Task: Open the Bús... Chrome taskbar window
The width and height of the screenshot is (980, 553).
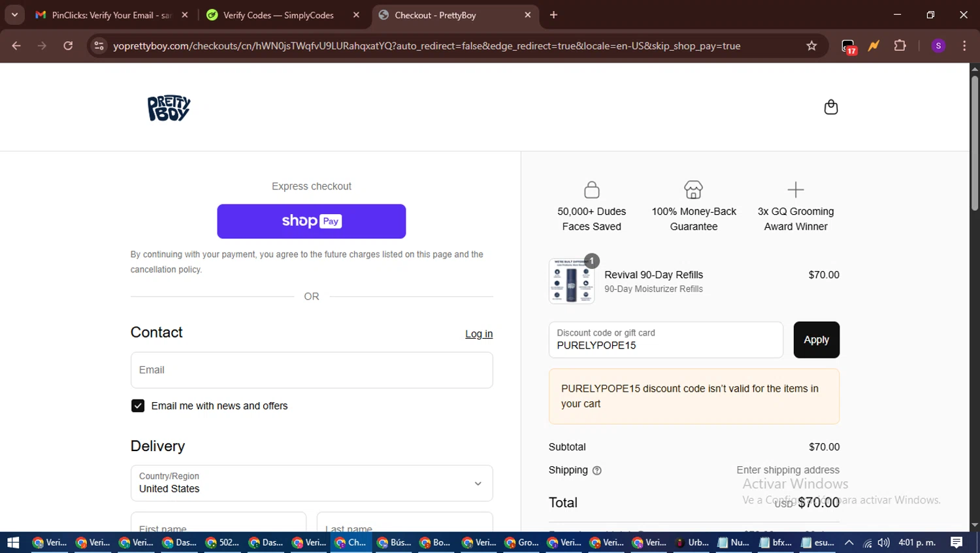Action: click(x=393, y=543)
